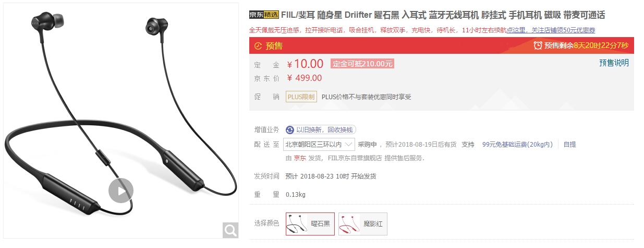The width and height of the screenshot is (644, 248).
Task: Click the alarm clock icon beside 预售剩余
Action: (x=538, y=45)
